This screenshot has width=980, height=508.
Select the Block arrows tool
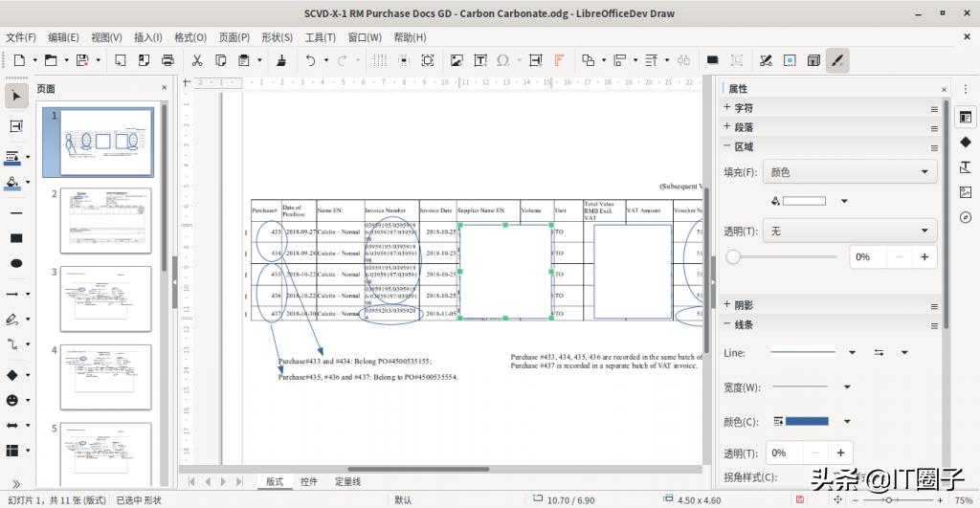tap(12, 426)
